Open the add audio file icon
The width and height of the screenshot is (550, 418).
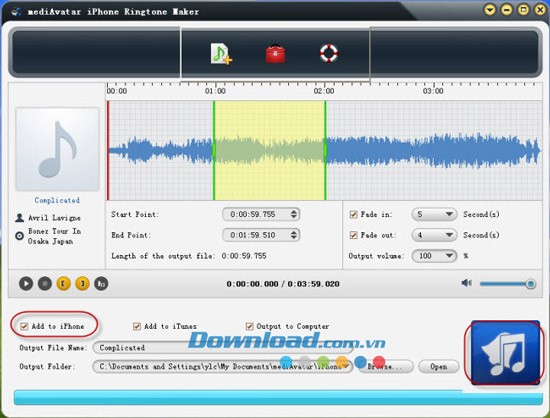221,54
